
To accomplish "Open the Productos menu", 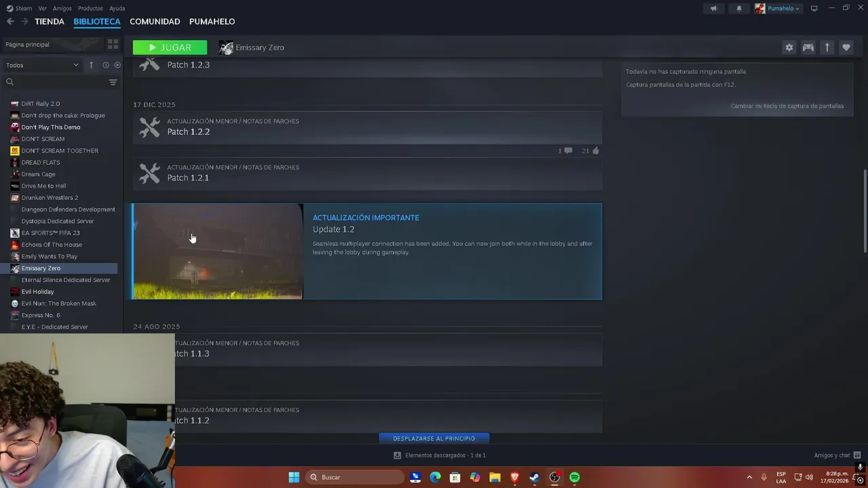I will (x=90, y=8).
